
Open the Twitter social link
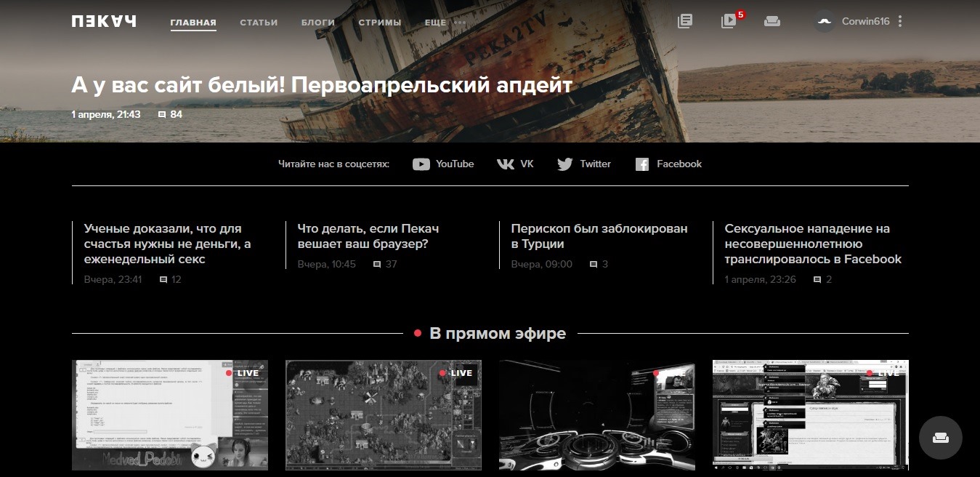(x=584, y=164)
